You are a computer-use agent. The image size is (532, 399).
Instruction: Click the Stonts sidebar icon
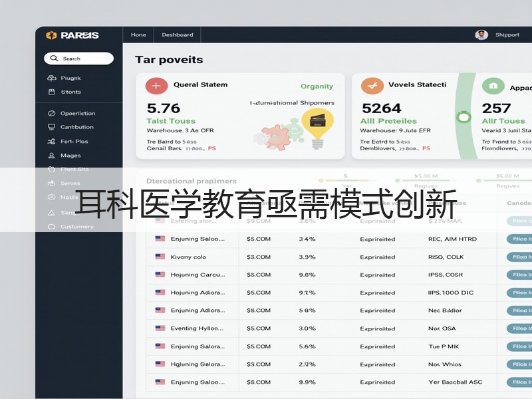(x=52, y=92)
